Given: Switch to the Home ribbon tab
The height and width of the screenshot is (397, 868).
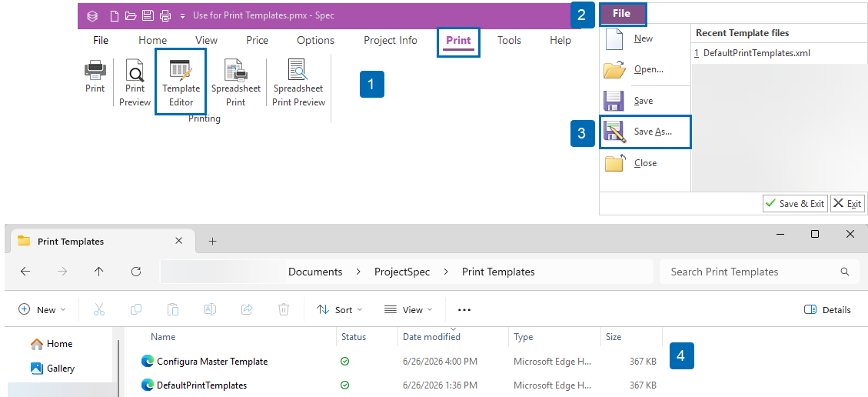Looking at the screenshot, I should 153,41.
